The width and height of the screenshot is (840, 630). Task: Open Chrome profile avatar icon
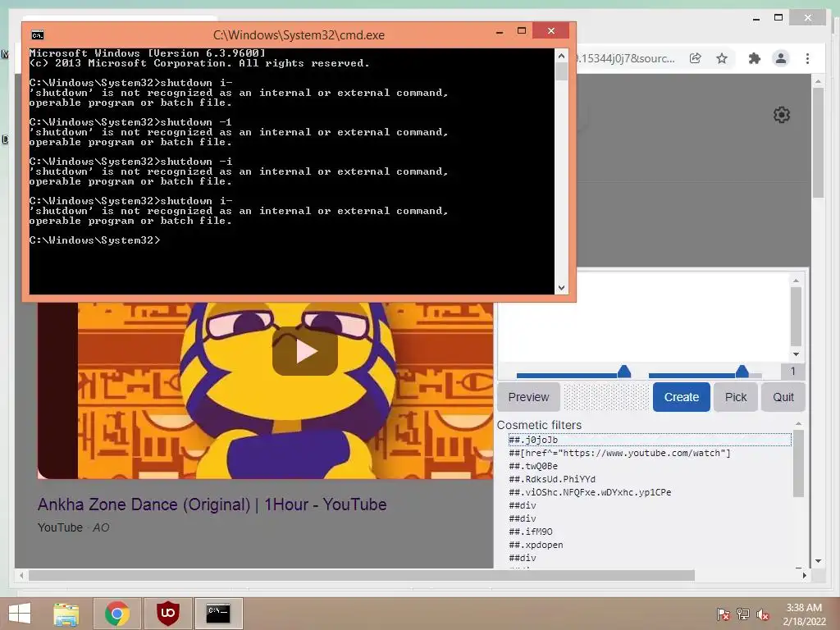781,58
